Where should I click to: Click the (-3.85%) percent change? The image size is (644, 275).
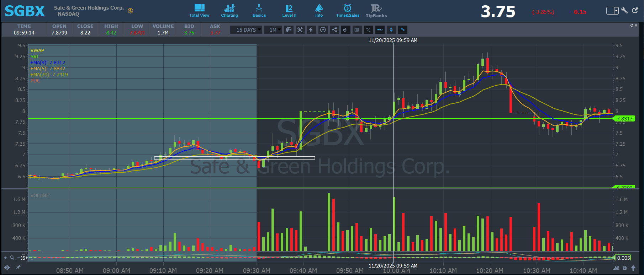click(x=543, y=12)
